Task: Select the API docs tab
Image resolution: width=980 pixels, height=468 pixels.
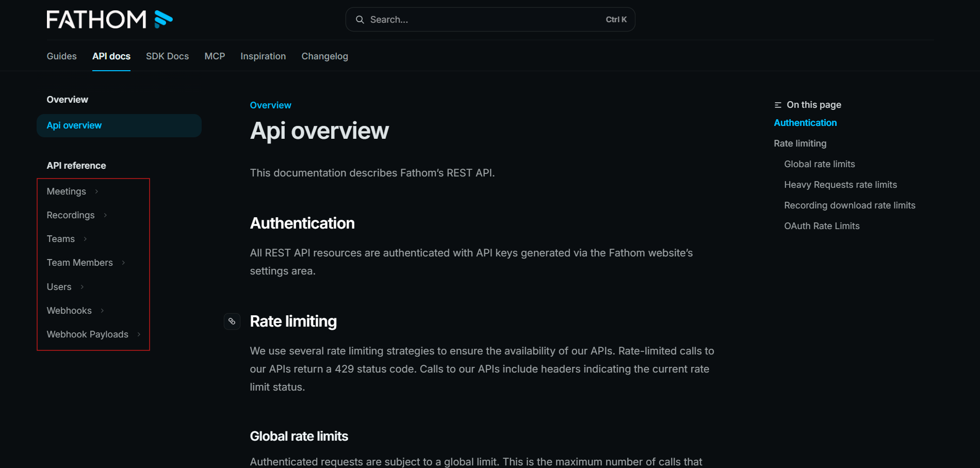Action: coord(111,56)
